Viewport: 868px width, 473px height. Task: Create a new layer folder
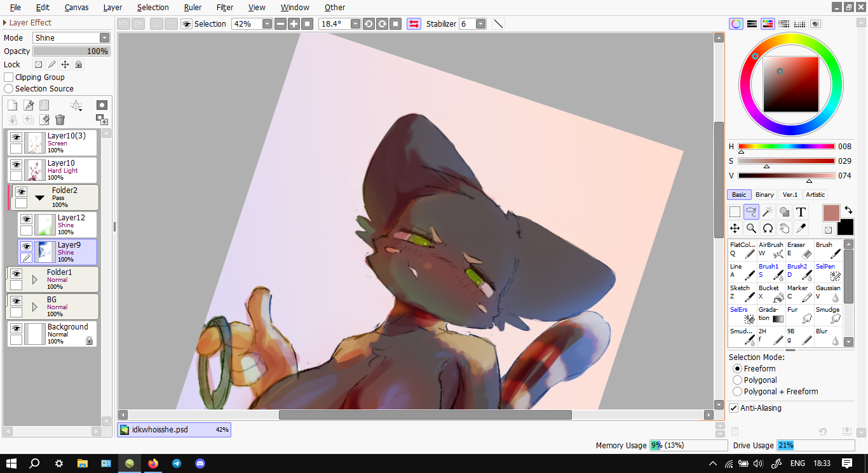coord(44,105)
